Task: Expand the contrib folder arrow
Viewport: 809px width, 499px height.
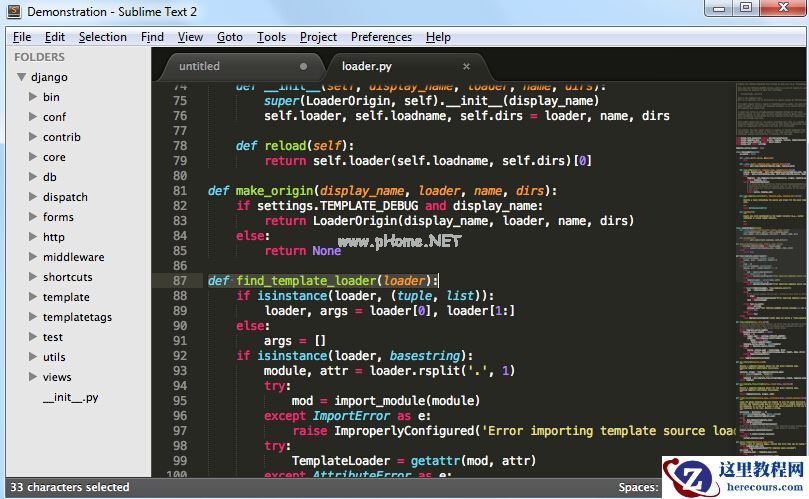Action: tap(33, 137)
